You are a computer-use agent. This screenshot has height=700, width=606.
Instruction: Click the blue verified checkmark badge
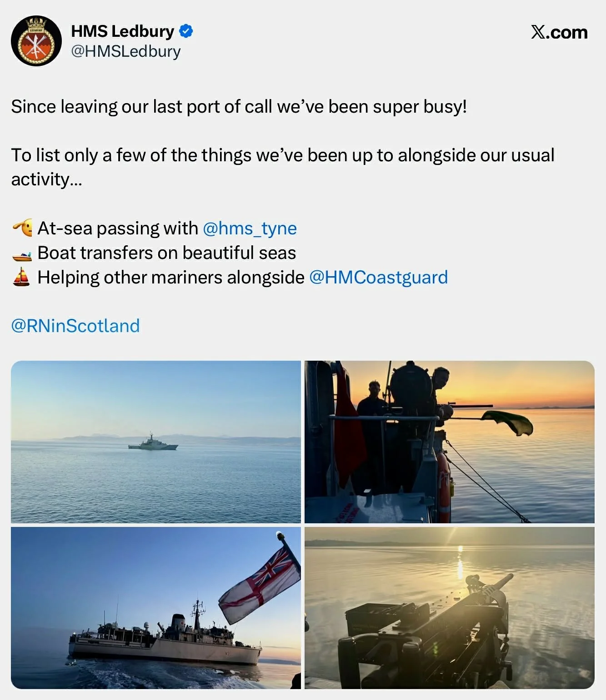pos(186,31)
